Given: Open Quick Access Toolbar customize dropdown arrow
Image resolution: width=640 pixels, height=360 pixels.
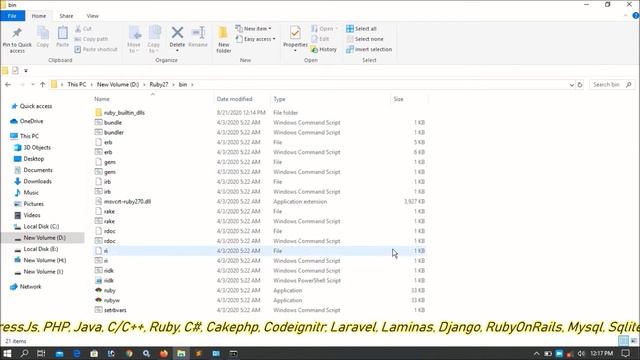Looking at the screenshot, I should click(26, 71).
